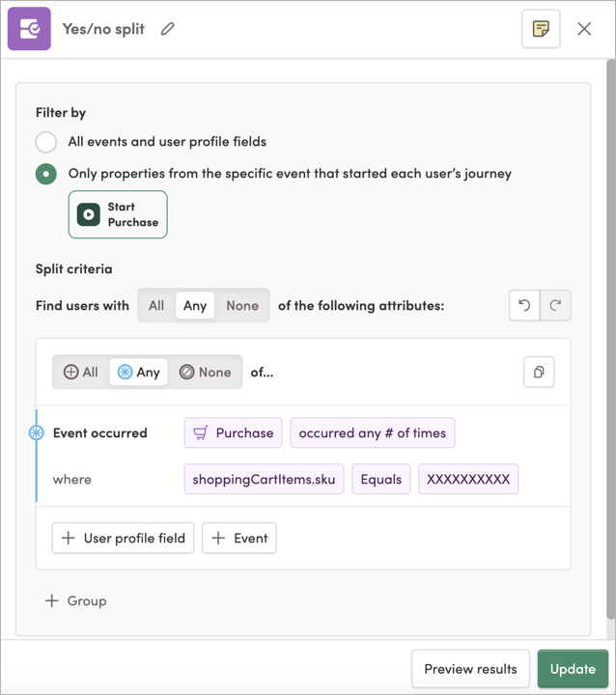
Task: Select Only properties from the specific event option
Action: [46, 174]
